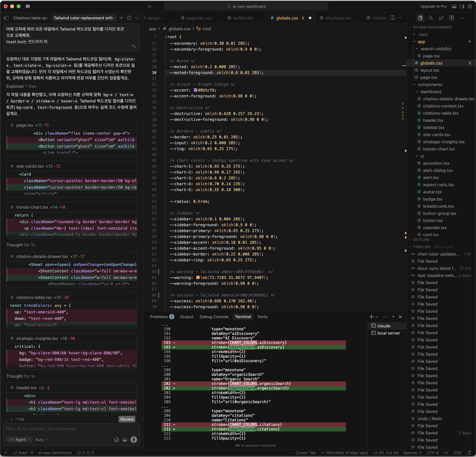Collapse the dashboard folder
The image size is (476, 457).
(x=431, y=92)
